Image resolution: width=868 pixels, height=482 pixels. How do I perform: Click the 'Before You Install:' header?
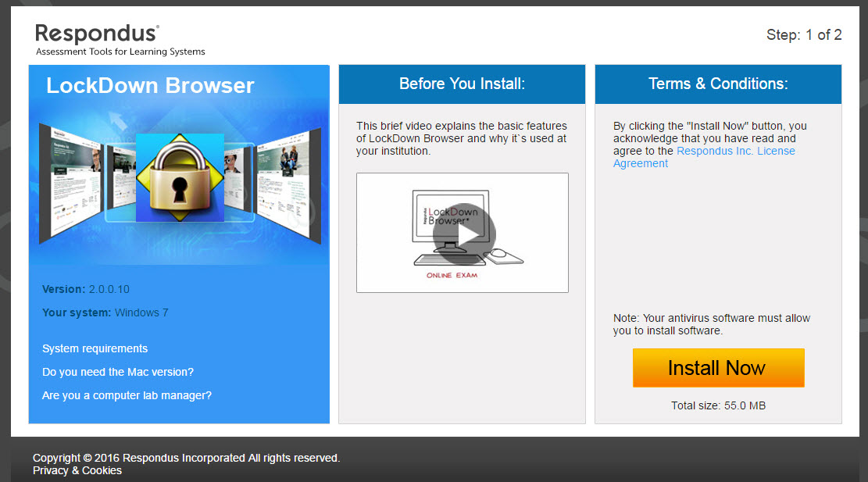click(462, 84)
